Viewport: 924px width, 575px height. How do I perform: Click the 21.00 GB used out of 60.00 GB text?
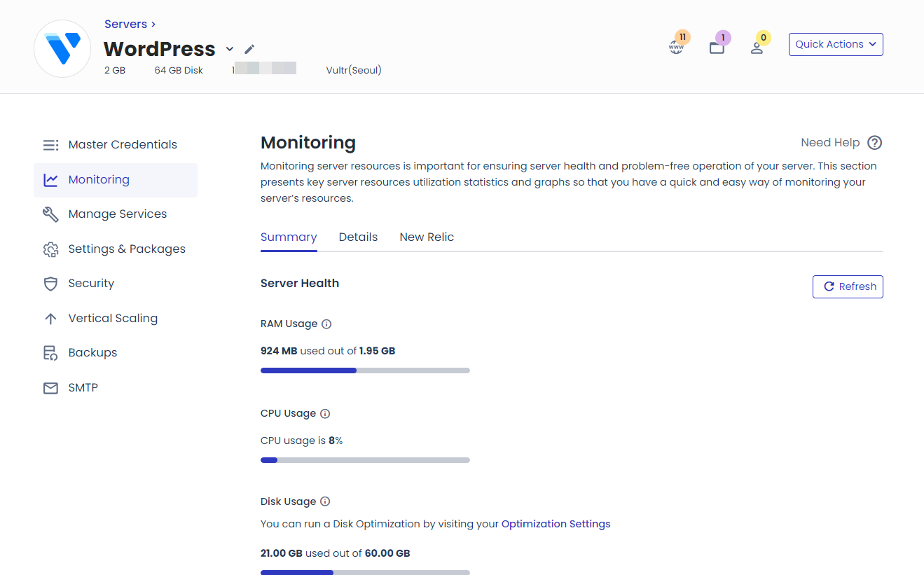[x=336, y=553]
